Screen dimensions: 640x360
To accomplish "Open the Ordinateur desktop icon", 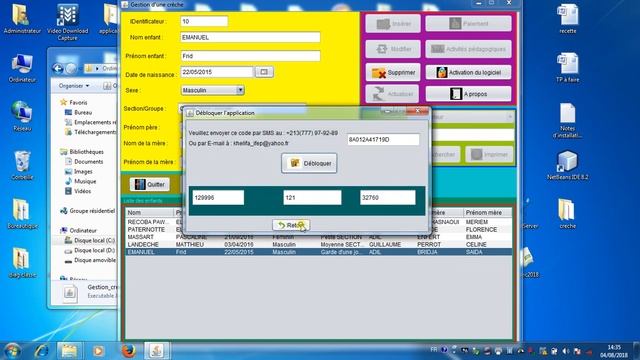I will coord(22,68).
